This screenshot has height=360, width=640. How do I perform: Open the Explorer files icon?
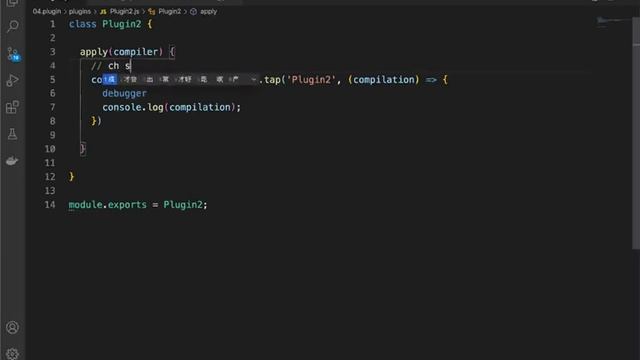pyautogui.click(x=12, y=3)
